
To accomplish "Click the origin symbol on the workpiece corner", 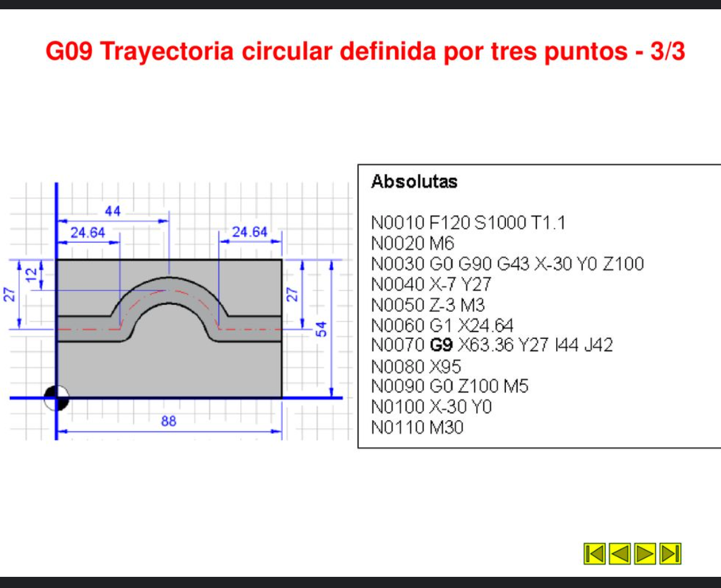I will point(56,397).
